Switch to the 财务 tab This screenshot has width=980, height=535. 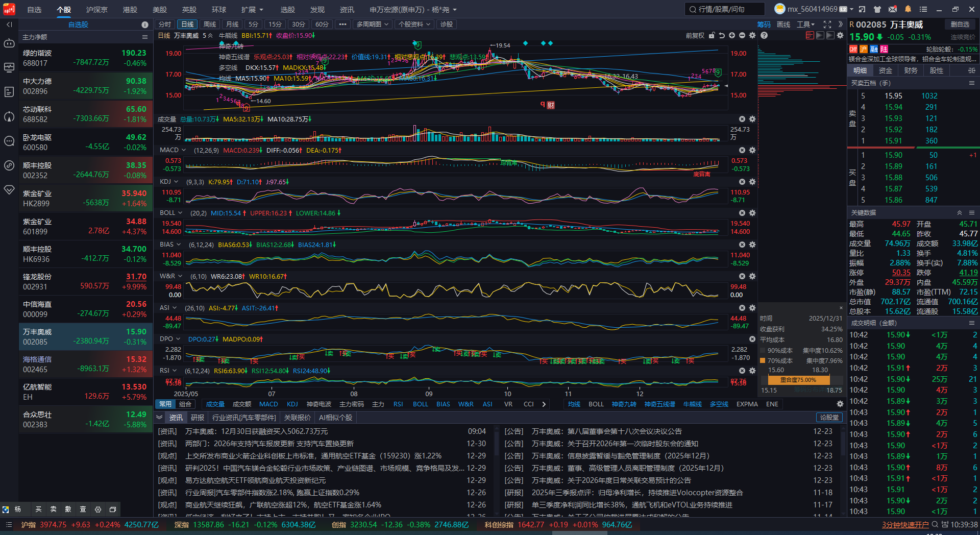[911, 70]
